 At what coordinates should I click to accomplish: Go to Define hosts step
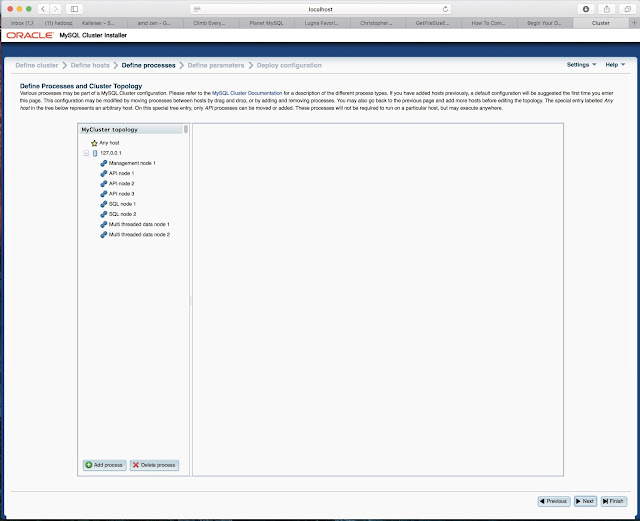point(90,65)
